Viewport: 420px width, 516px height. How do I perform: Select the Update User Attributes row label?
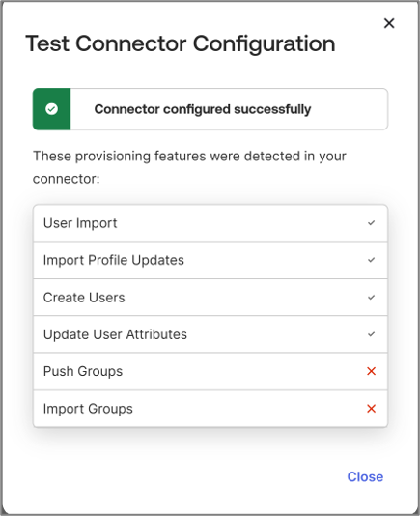[115, 334]
